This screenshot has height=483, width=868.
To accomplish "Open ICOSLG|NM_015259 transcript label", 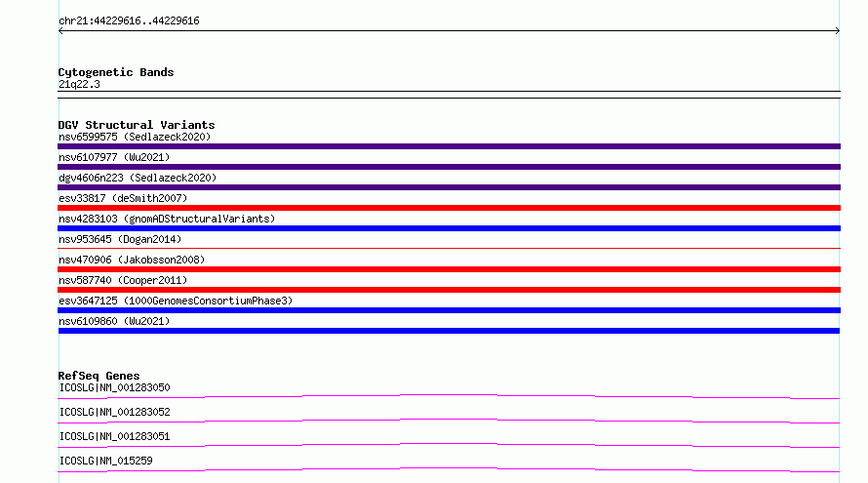I will click(x=105, y=461).
